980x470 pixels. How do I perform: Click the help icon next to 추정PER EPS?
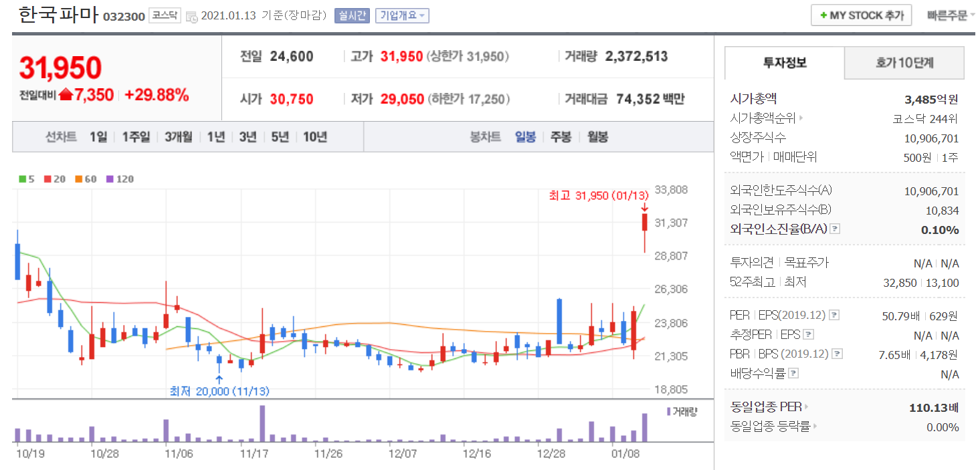point(809,335)
